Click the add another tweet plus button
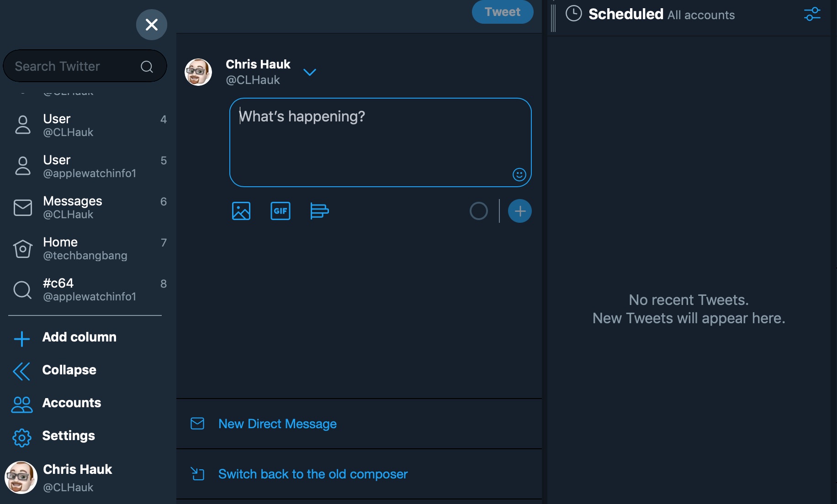The image size is (837, 504). click(519, 211)
